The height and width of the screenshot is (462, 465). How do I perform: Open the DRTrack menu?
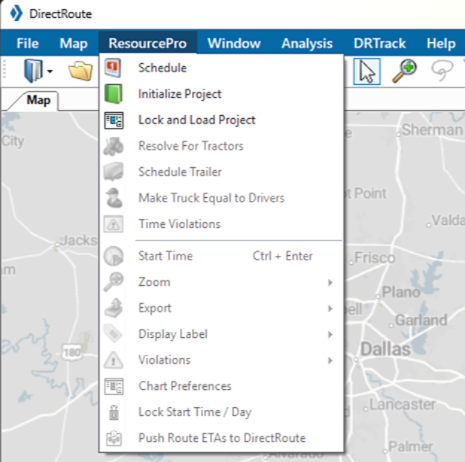[x=380, y=43]
